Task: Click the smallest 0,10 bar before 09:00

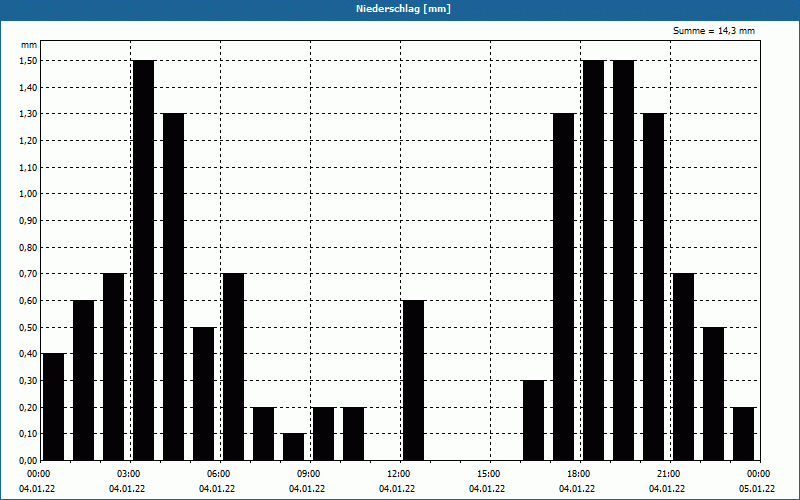Action: [x=294, y=447]
